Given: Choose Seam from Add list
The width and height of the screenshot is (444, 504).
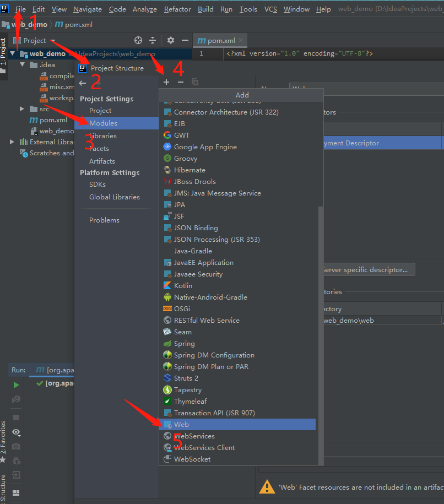Looking at the screenshot, I should coord(238,332).
